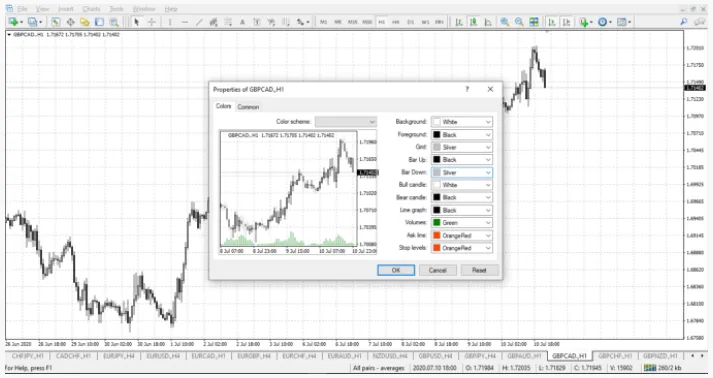Click the Cancel button
The height and width of the screenshot is (378, 713).
[438, 270]
